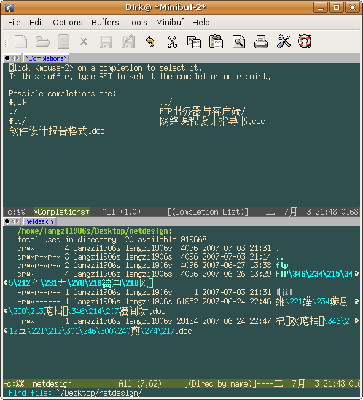The width and height of the screenshot is (363, 400).
Task: Click the "." entry dated 21:31
Action: coord(278,249)
